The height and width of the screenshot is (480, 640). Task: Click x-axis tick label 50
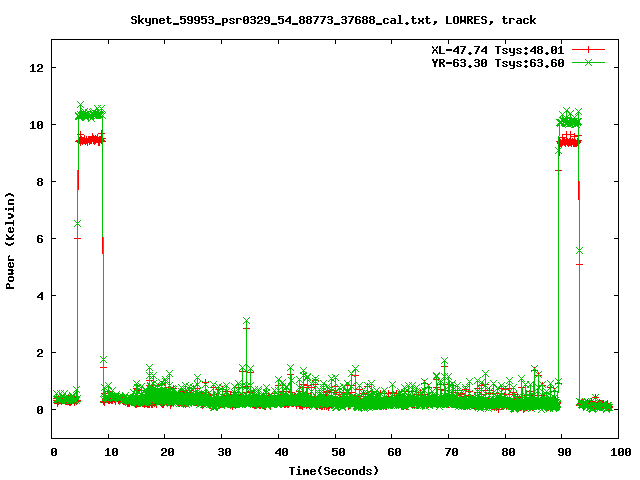(x=338, y=452)
